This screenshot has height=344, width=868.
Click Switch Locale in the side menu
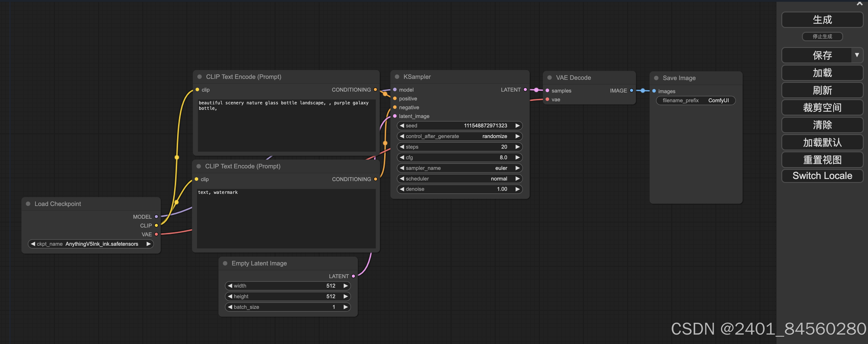(822, 176)
